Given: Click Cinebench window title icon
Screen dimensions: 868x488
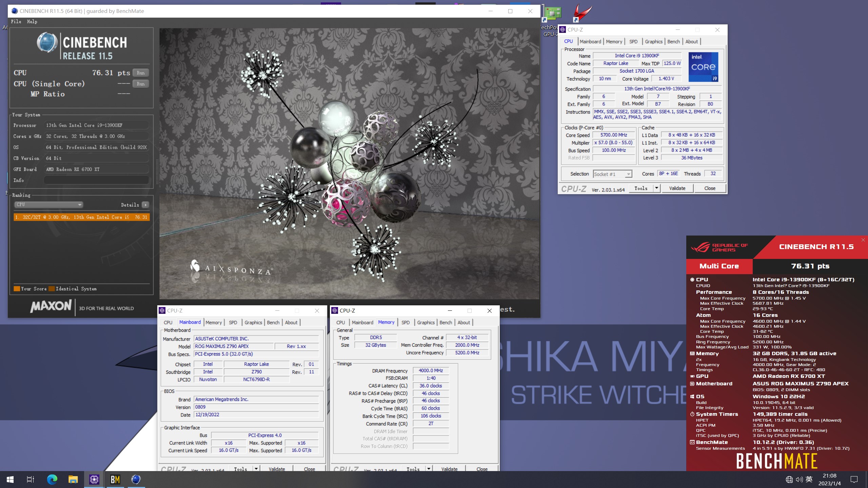Looking at the screenshot, I should (x=14, y=11).
